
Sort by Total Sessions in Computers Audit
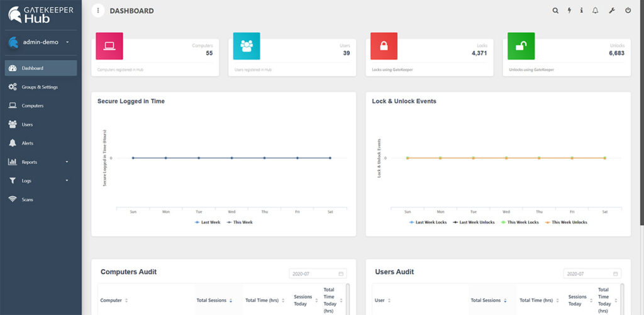tap(215, 301)
